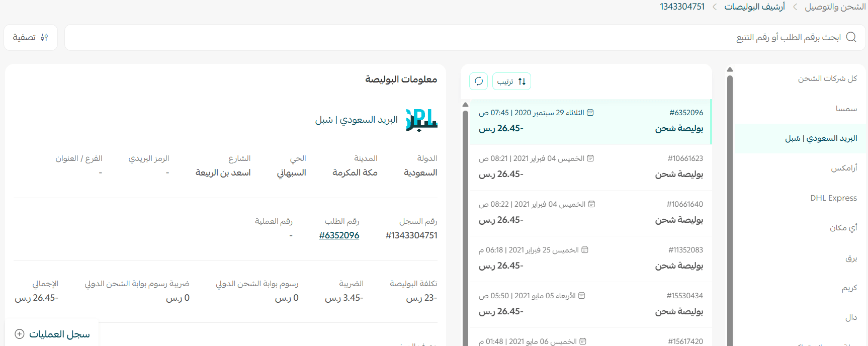Viewport: 868px width, 346px height.
Task: Click the up arrow of list scrollbar
Action: [465, 105]
